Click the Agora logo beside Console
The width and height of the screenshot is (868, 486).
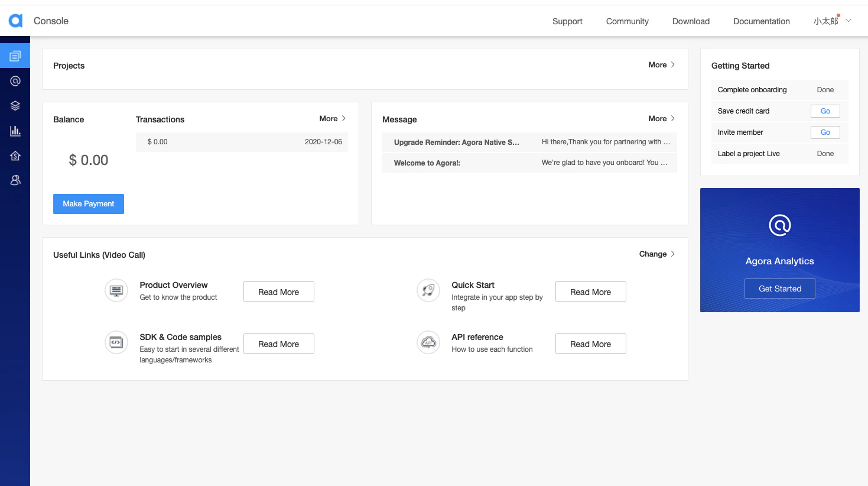(x=15, y=21)
